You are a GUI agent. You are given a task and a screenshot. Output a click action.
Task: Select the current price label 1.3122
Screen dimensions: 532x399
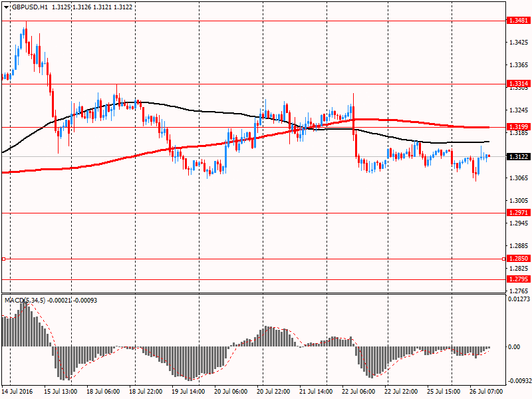[519, 156]
